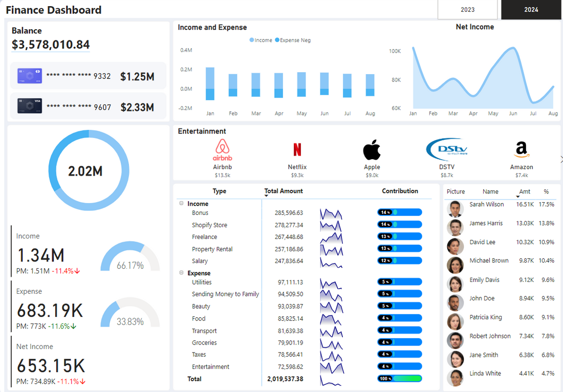Click James Harris's profile picture
Image resolution: width=563 pixels, height=392 pixels.
455,227
